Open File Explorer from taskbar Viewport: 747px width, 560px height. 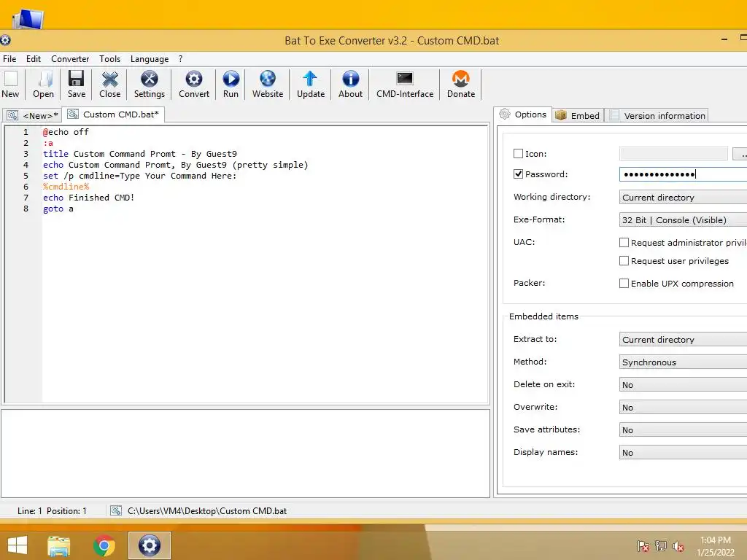59,545
